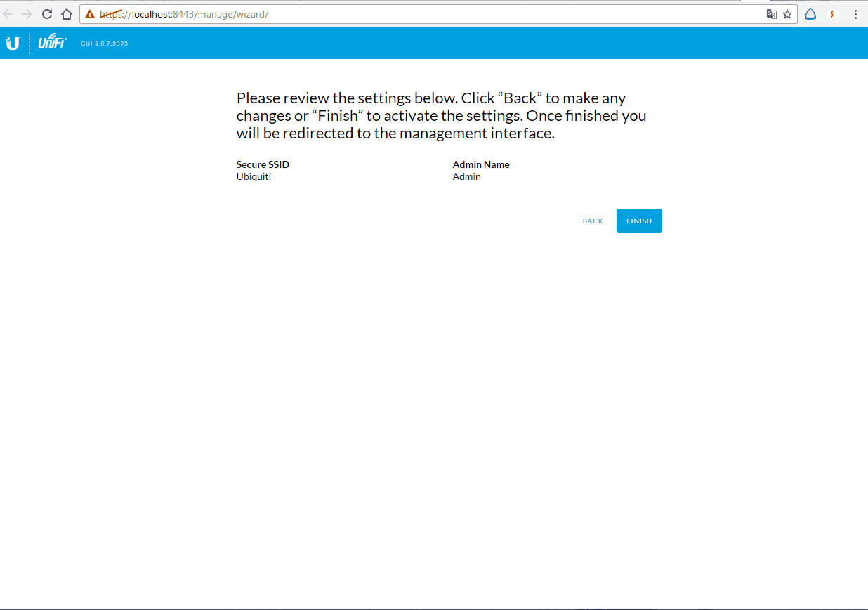Image resolution: width=868 pixels, height=610 pixels.
Task: Open the Chrome three-dot menu
Action: [855, 14]
